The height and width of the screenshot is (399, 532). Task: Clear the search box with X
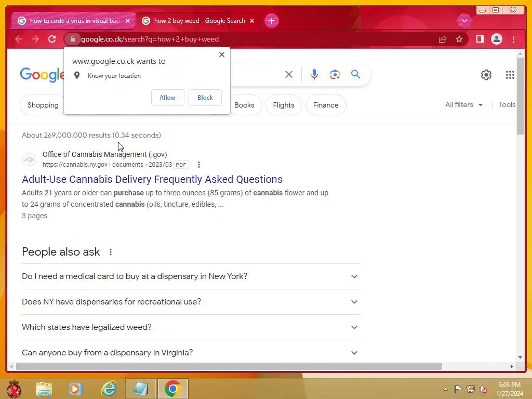pos(289,74)
